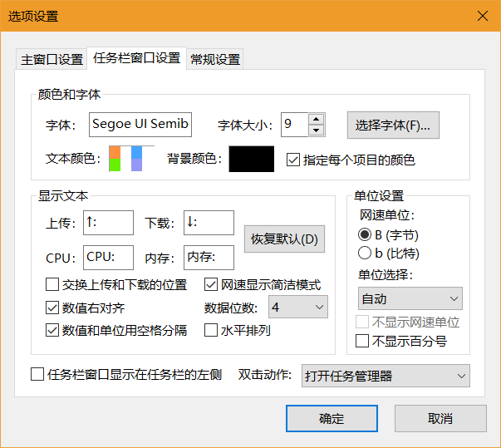Uncheck 数值和单位用空格分隔 checkbox
The height and width of the screenshot is (448, 501).
pos(52,330)
